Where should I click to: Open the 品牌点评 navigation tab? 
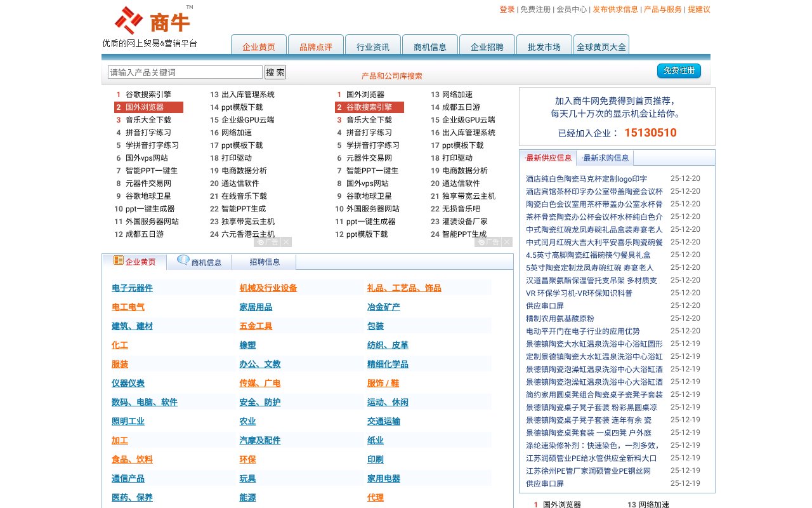point(316,46)
